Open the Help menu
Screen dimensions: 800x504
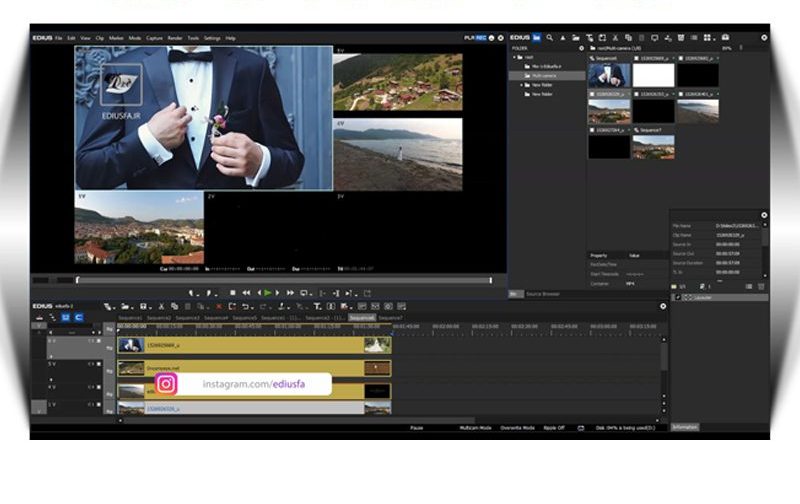pyautogui.click(x=231, y=38)
